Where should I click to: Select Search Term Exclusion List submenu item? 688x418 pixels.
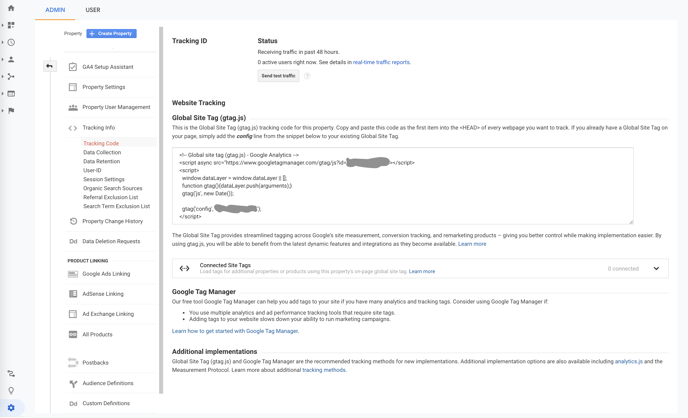point(117,206)
